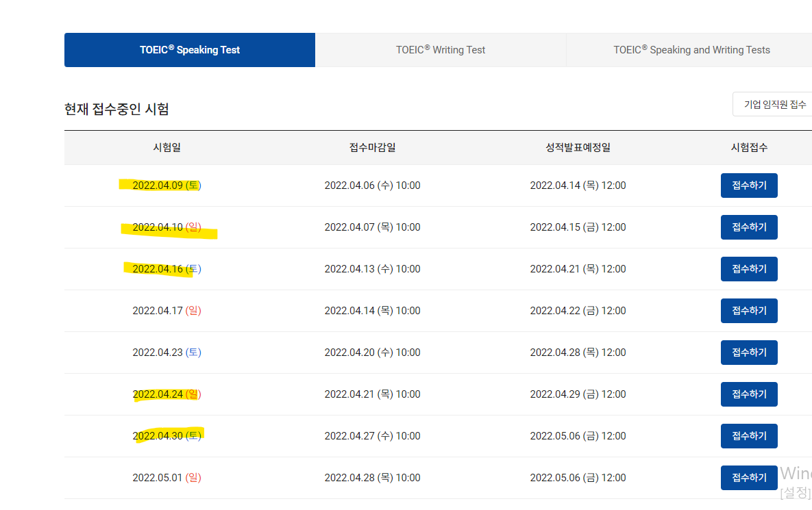Click deadline 2022.04.07 (목) 10:00

tap(372, 227)
